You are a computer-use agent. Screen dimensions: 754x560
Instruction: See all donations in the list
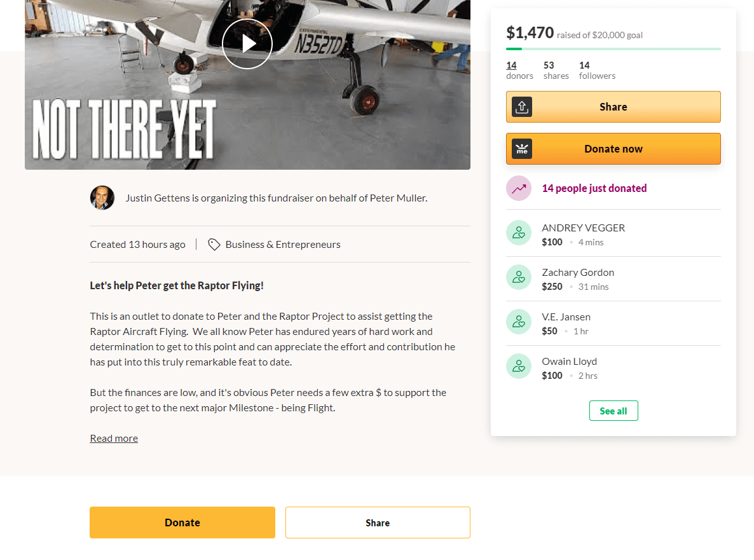(613, 411)
